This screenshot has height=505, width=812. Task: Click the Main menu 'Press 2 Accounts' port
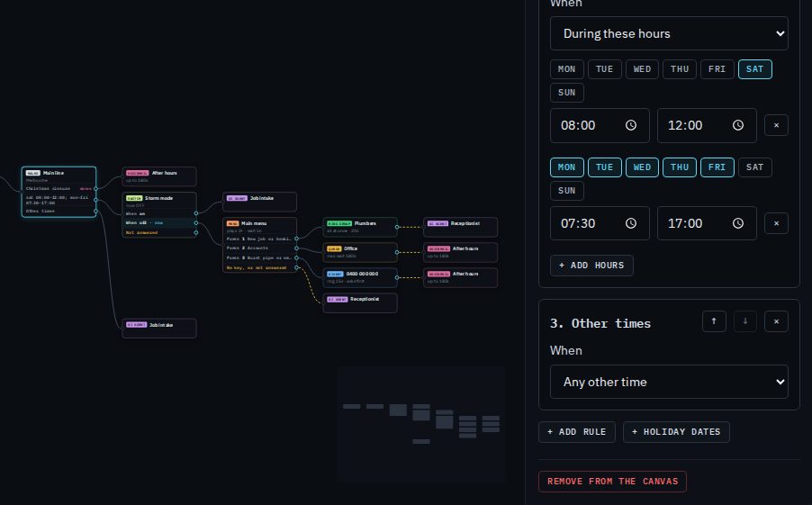[x=296, y=248]
